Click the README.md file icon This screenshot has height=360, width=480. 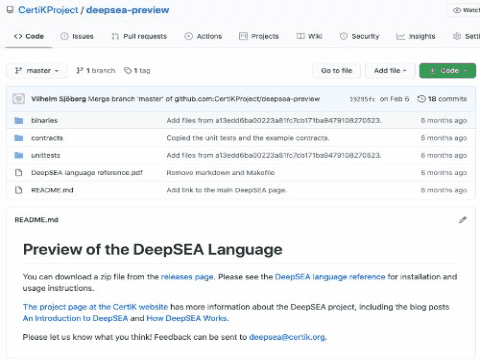(19, 190)
